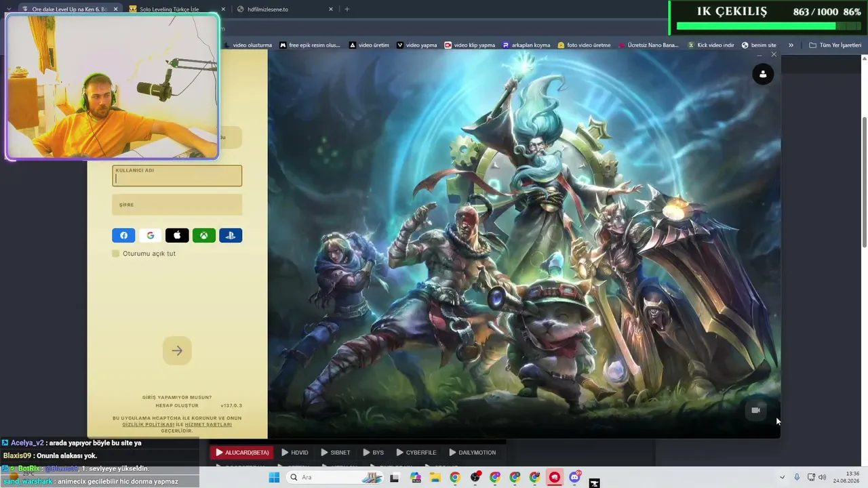The image size is (868, 488).
Task: Open the Windows Start menu
Action: tap(274, 477)
